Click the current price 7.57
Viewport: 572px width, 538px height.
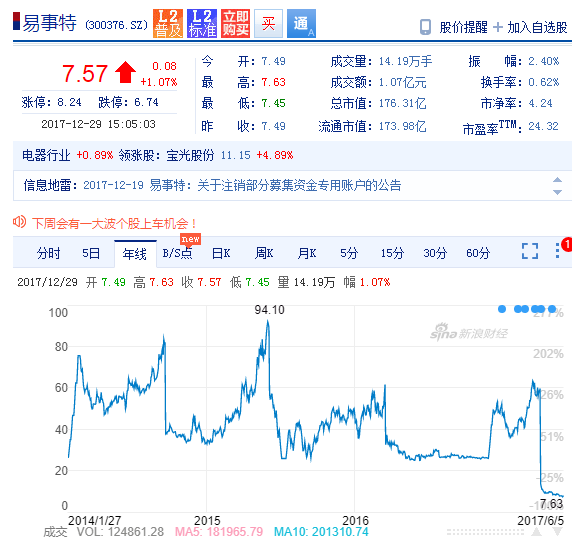(85, 73)
